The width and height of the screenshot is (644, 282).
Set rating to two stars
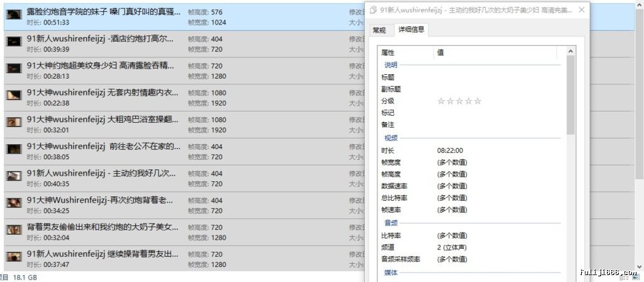tap(450, 101)
